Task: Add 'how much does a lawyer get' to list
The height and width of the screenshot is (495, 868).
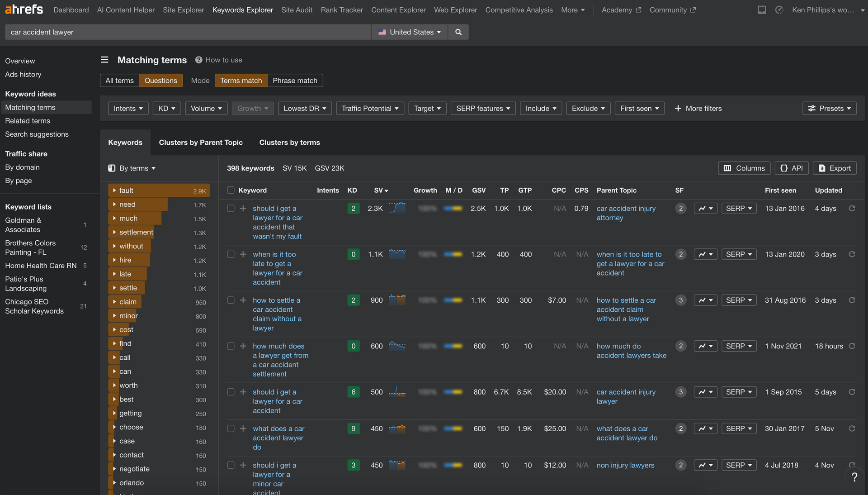Action: click(243, 346)
